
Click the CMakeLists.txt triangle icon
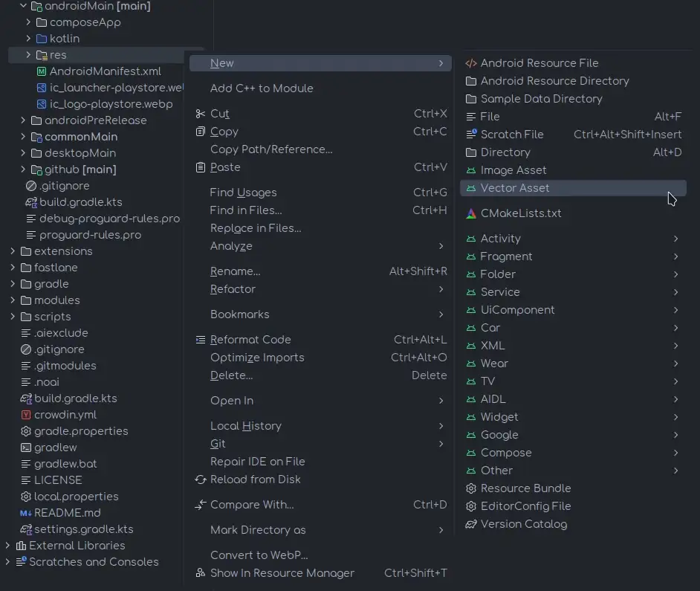point(470,213)
